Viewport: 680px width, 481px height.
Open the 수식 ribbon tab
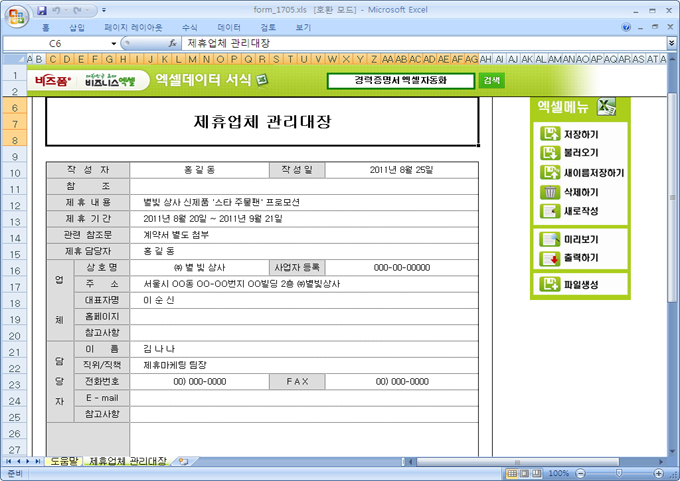click(x=186, y=28)
